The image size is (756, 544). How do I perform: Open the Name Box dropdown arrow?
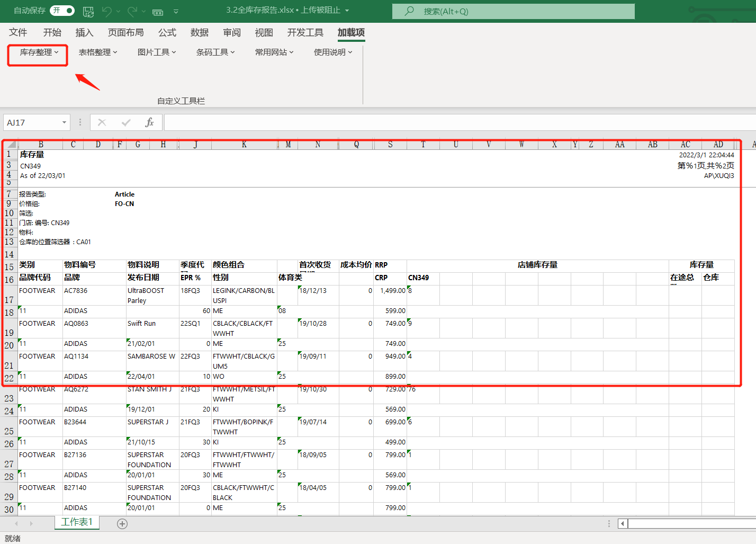[x=64, y=123]
